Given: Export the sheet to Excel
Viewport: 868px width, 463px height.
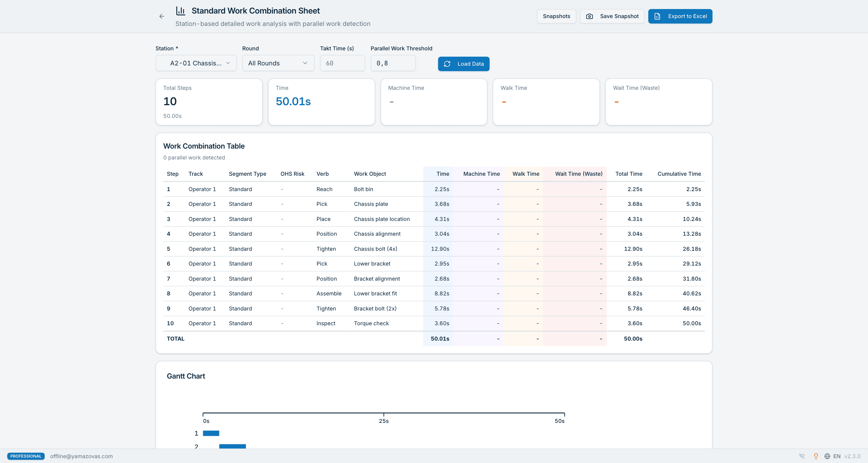Looking at the screenshot, I should pos(680,16).
